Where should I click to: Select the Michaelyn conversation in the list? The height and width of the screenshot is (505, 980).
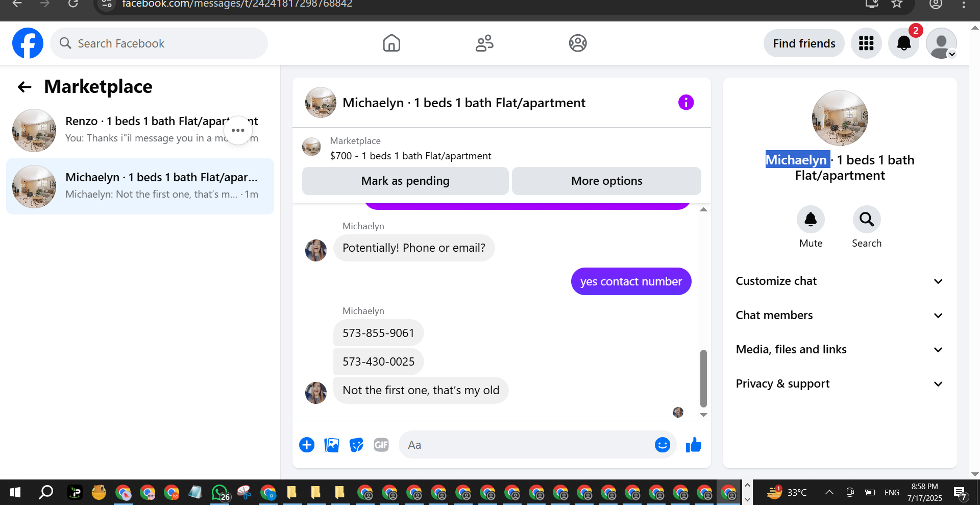pos(140,186)
